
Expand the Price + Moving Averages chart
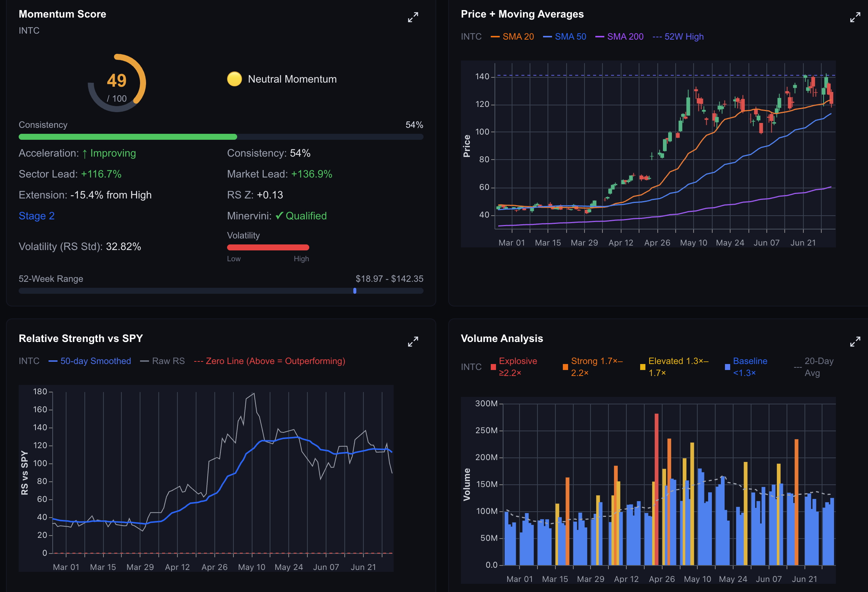[x=855, y=17]
